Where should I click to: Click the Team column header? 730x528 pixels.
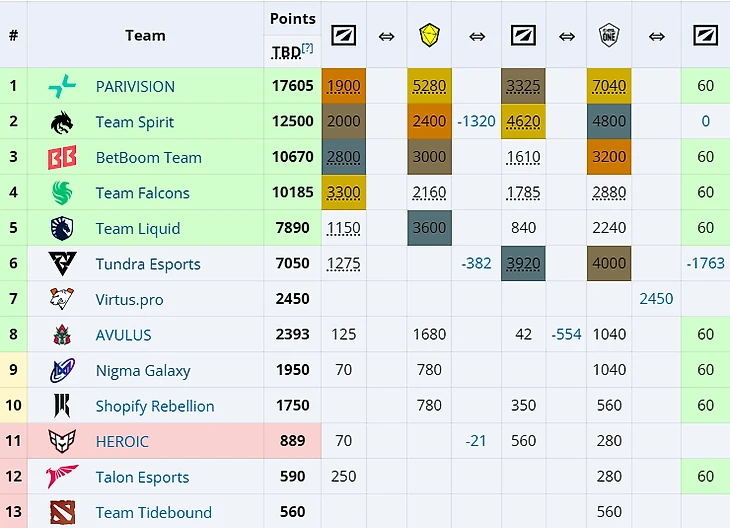145,35
